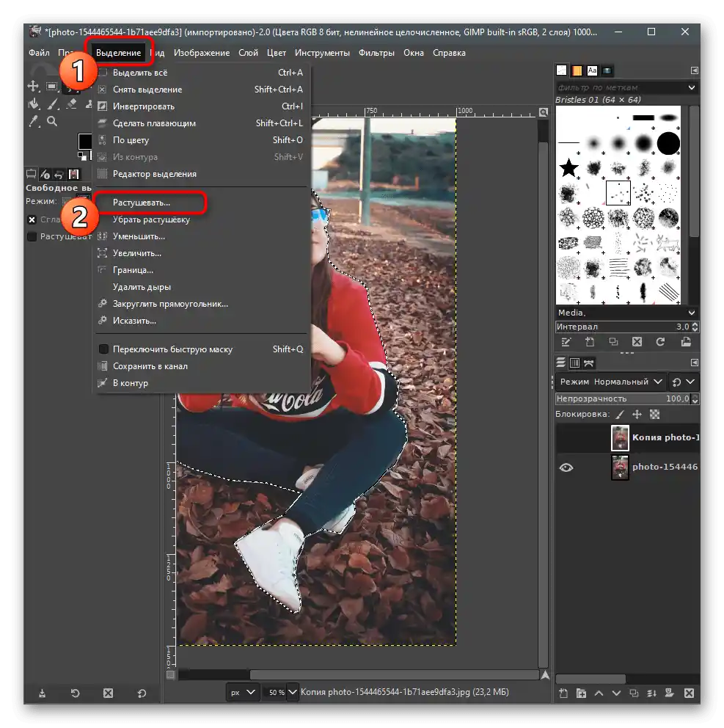Open the Device Status tab icon
Viewport: 724px width, 728px height.
[x=45, y=174]
